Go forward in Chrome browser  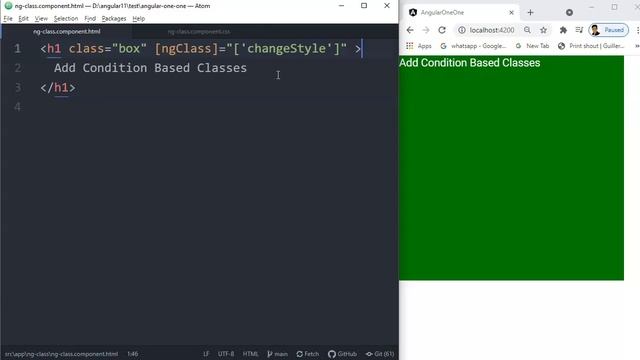[426, 30]
